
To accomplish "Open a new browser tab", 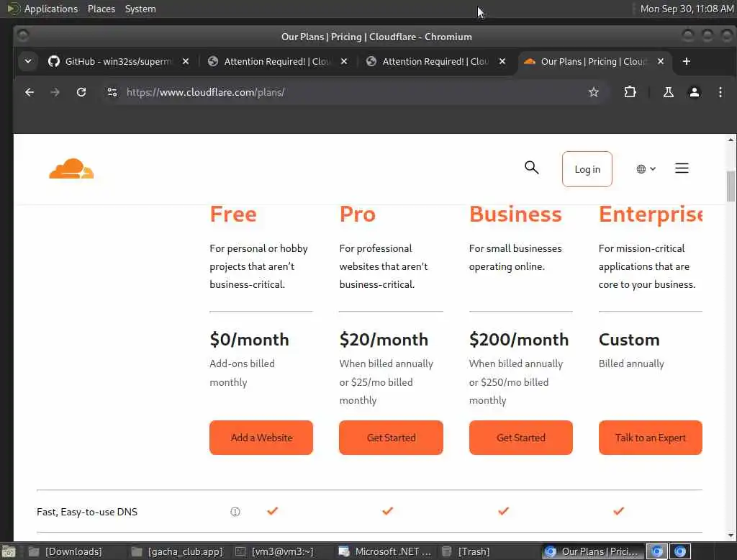I will (686, 61).
